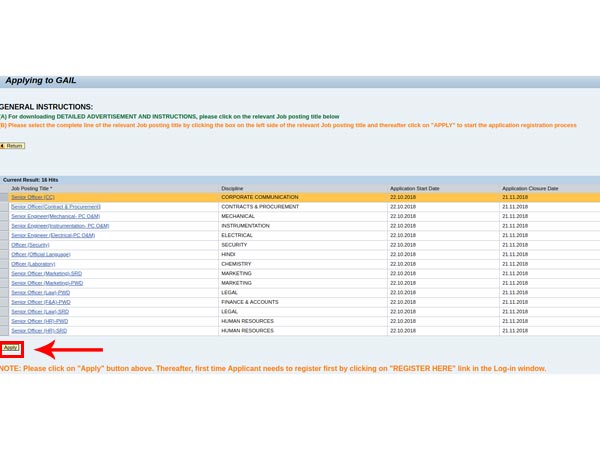Click closure date 21.11.2018 in Officer (Security) row

pyautogui.click(x=515, y=245)
